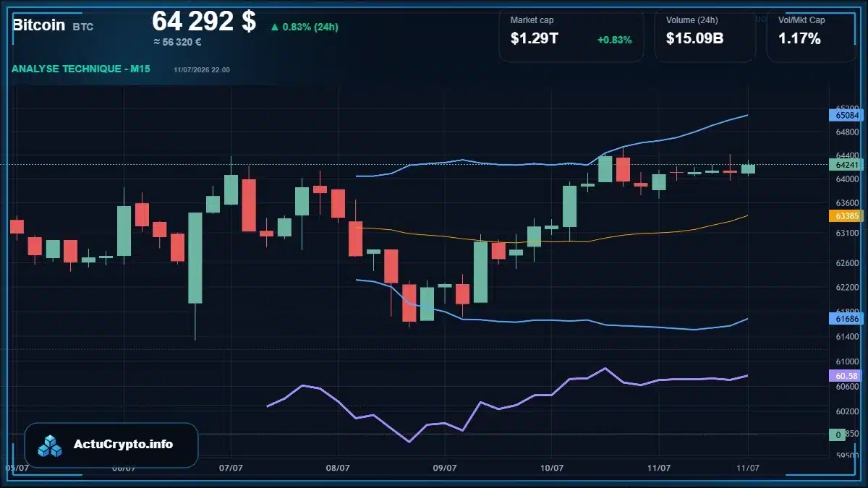Click the BTC ticker label

[83, 27]
